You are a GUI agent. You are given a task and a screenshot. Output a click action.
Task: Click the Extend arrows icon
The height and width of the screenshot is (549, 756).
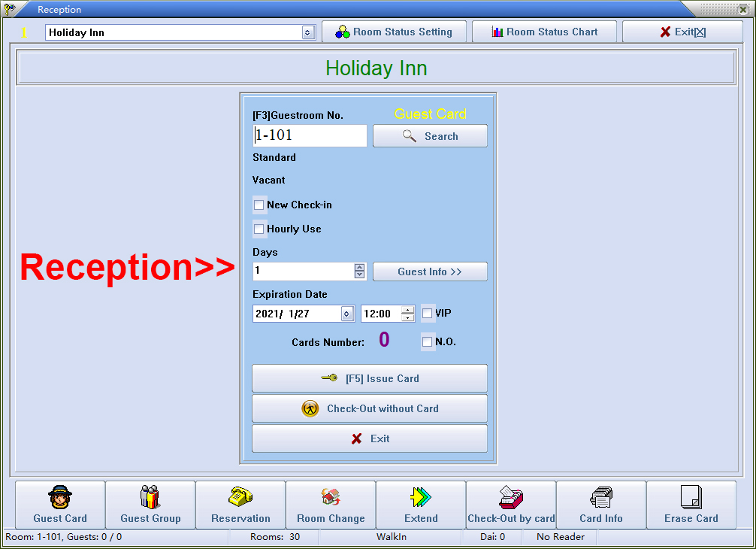pos(421,498)
